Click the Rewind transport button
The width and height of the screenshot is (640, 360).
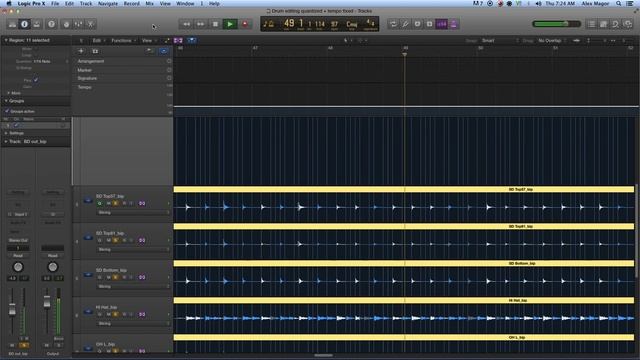point(187,24)
